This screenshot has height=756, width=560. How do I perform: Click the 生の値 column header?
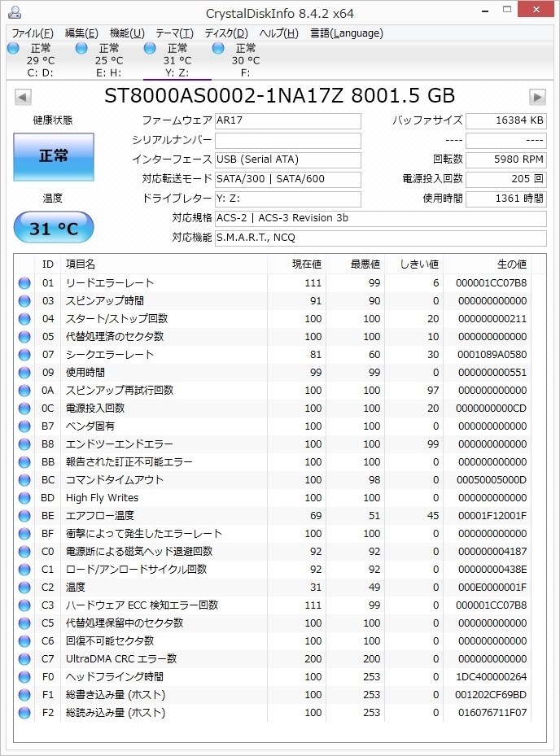tap(488, 264)
